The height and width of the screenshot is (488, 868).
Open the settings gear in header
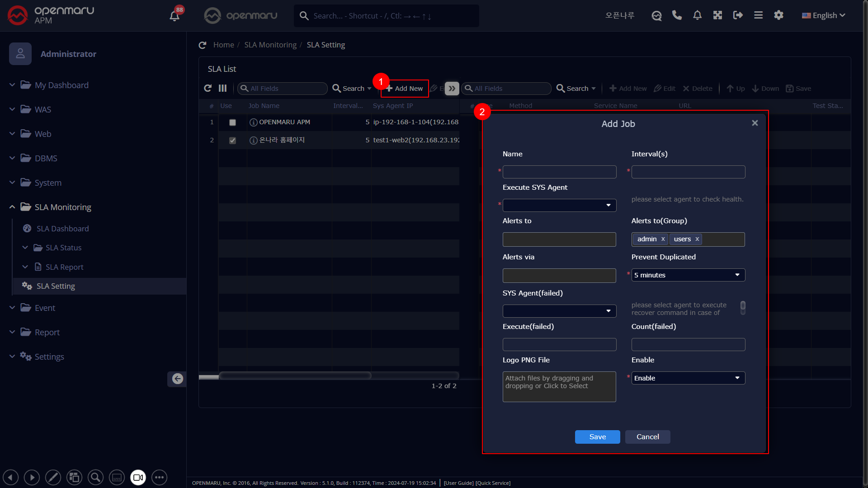778,15
